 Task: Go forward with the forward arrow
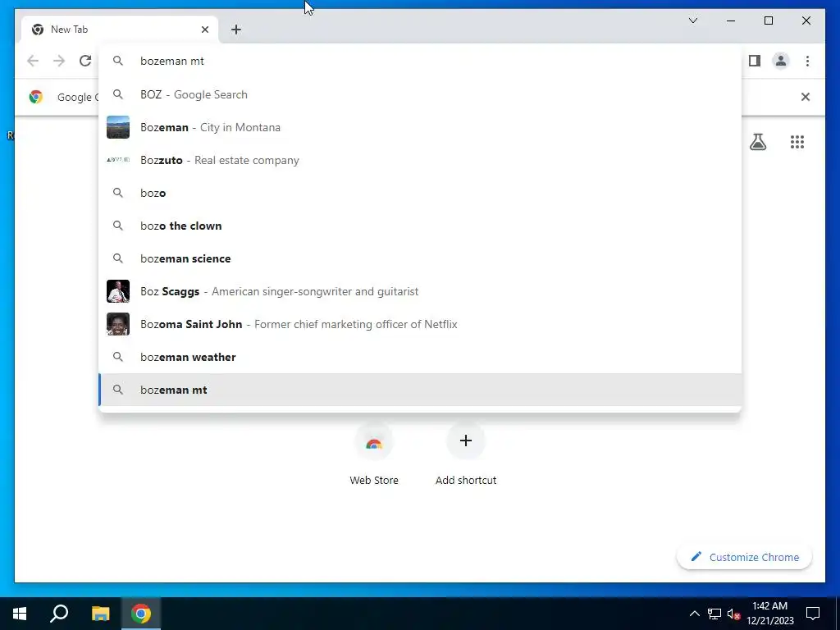59,61
